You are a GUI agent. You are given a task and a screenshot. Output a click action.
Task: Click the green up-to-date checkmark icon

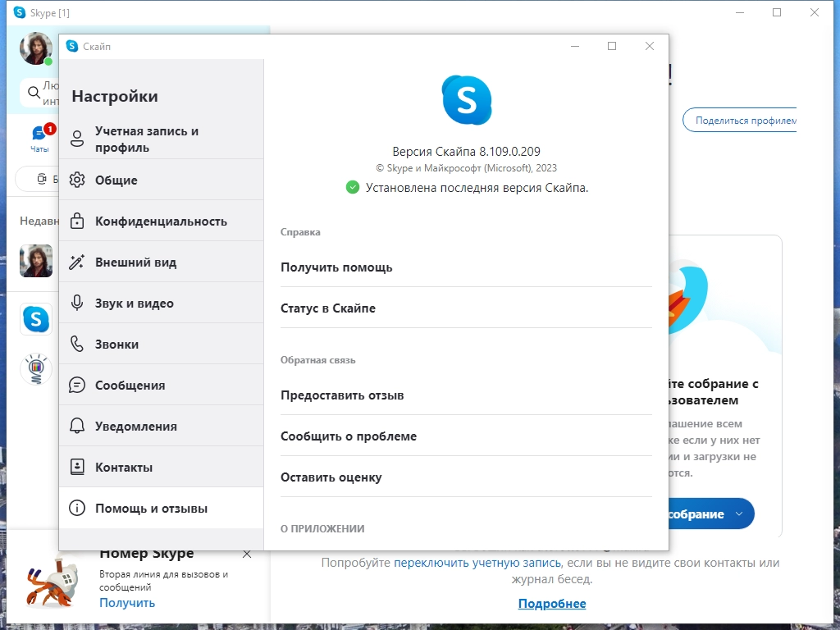pos(353,188)
